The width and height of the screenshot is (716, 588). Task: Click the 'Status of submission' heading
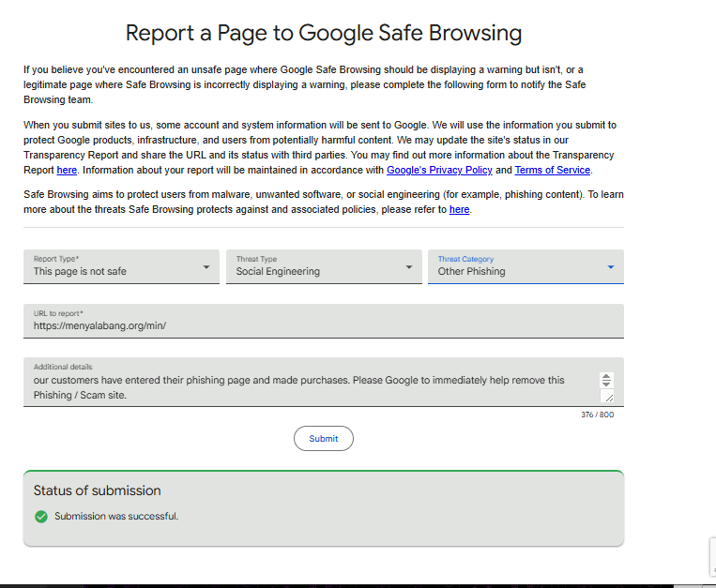click(98, 490)
